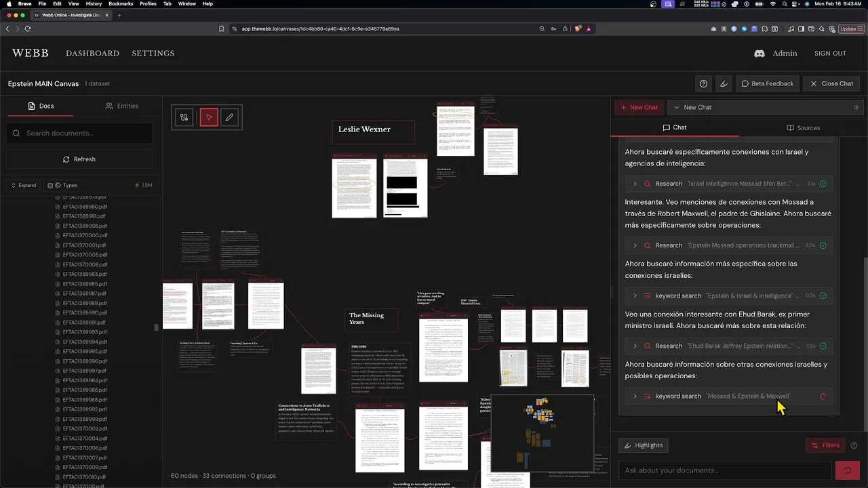This screenshot has width=868, height=488.
Task: Click the Beta Feedback button
Action: [768, 83]
